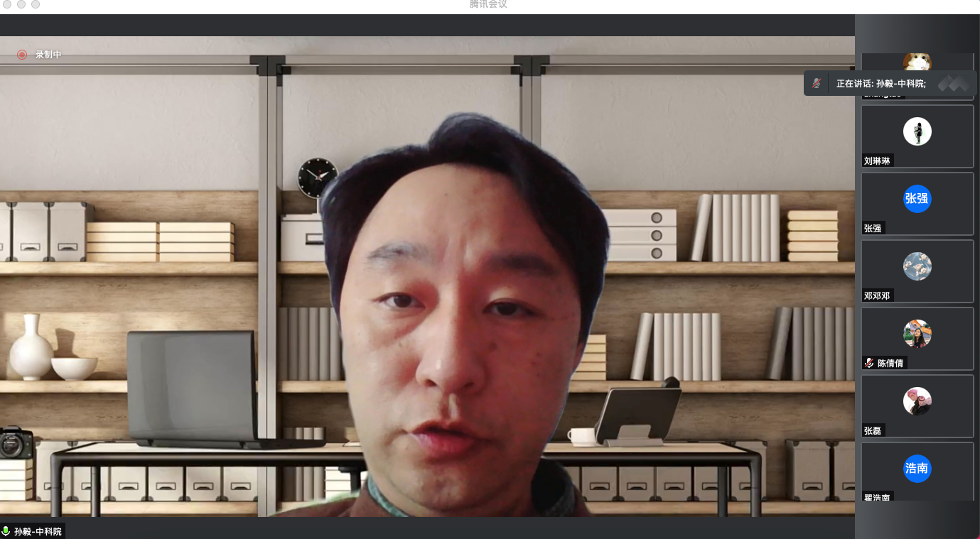Toggle the muted mic icon beside 陈倩倩

[x=868, y=363]
